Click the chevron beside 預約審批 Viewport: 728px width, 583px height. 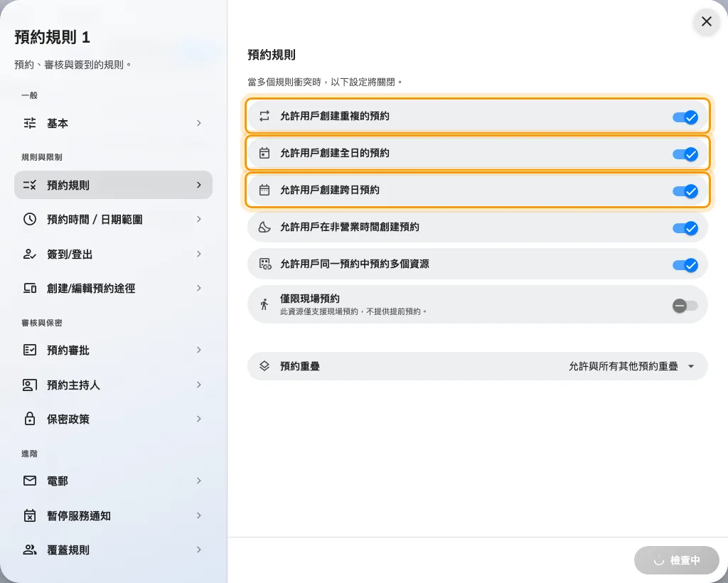[199, 350]
